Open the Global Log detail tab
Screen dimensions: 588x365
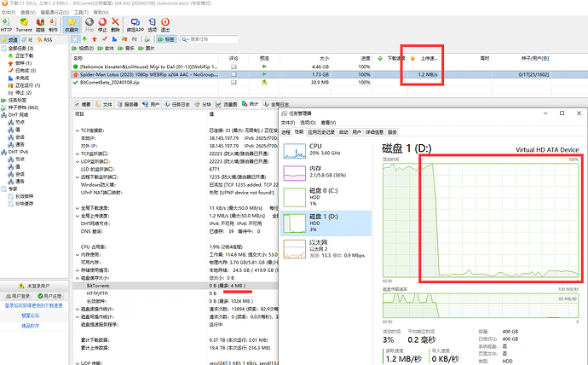coord(276,104)
